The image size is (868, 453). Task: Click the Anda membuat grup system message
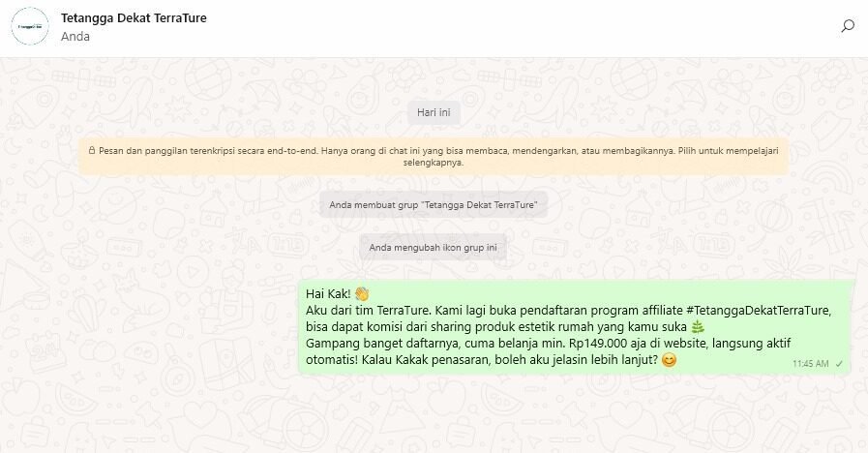434,205
